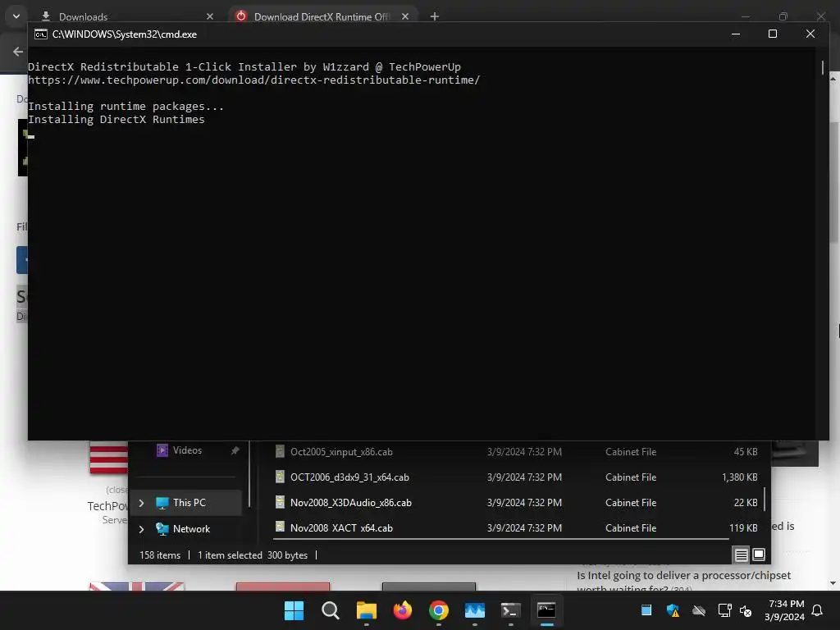Minimize the cmd.exe window
This screenshot has width=840, height=630.
[x=736, y=34]
